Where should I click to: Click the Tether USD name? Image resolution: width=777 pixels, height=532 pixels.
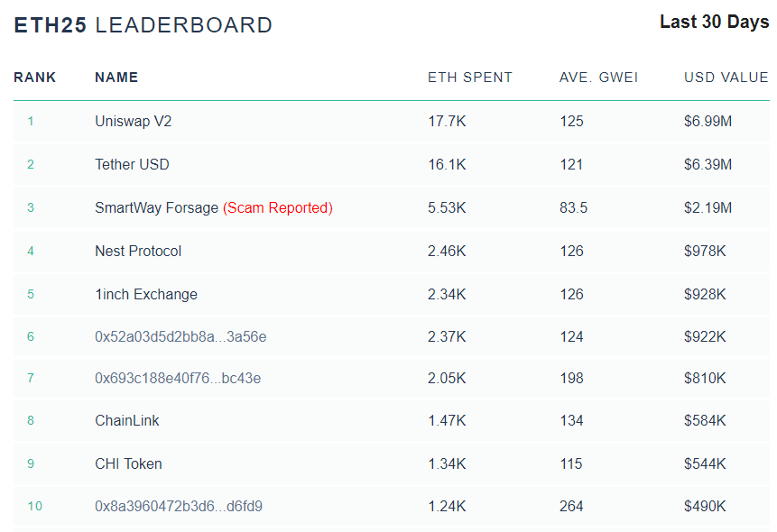(132, 164)
